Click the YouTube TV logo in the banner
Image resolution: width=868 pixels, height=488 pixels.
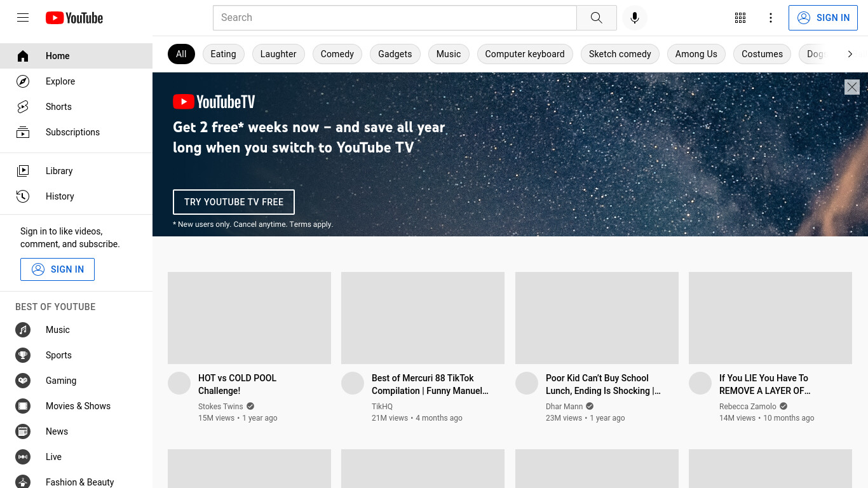point(214,102)
